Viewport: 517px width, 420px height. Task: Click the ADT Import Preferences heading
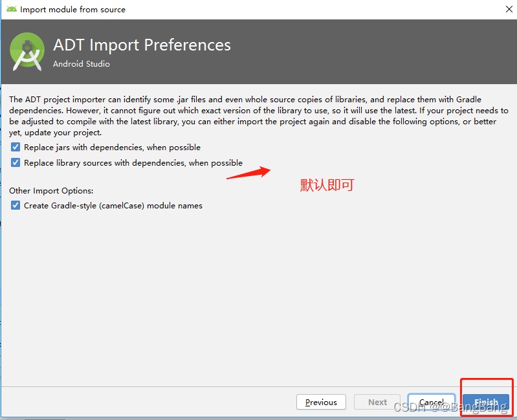[142, 45]
